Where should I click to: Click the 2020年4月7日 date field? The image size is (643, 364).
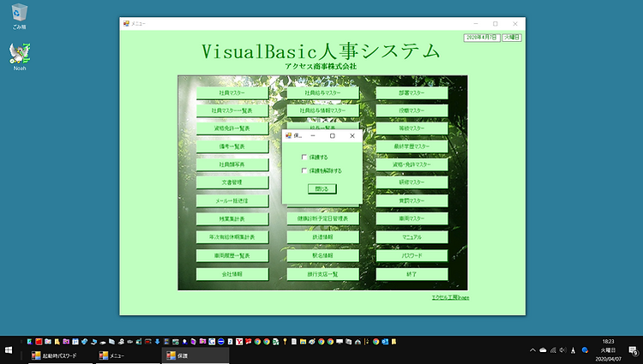point(482,38)
